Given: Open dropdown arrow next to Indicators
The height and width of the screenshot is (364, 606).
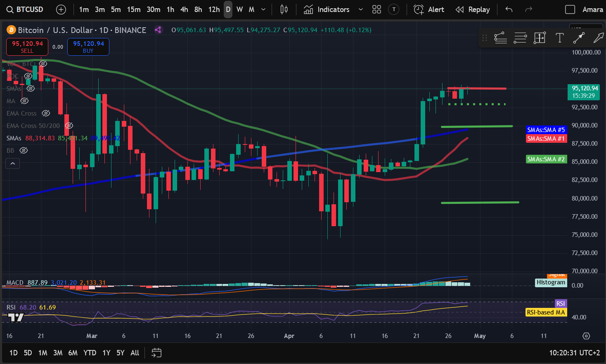Looking at the screenshot, I should tap(360, 9).
